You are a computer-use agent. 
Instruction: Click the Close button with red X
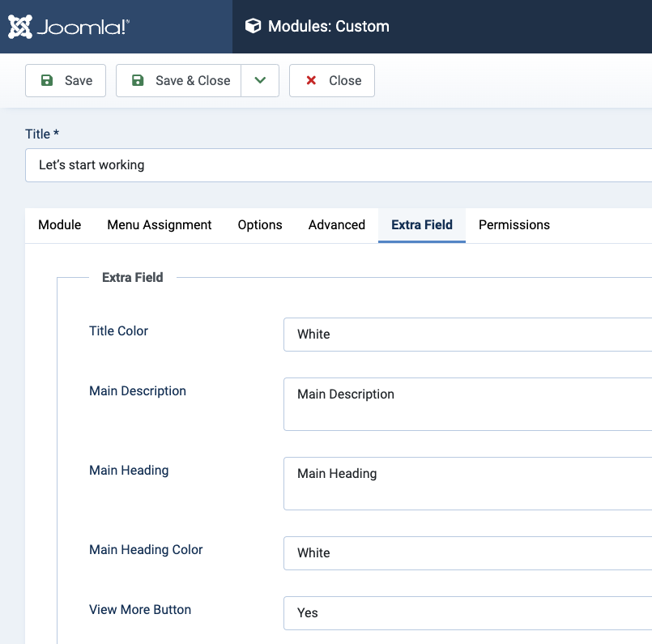pyautogui.click(x=332, y=81)
